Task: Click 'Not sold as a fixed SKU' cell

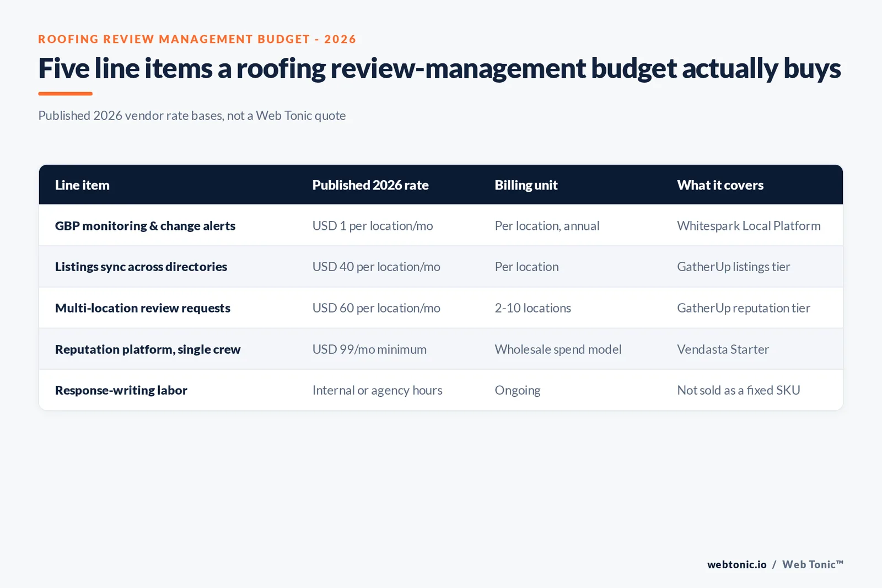Action: (x=739, y=390)
